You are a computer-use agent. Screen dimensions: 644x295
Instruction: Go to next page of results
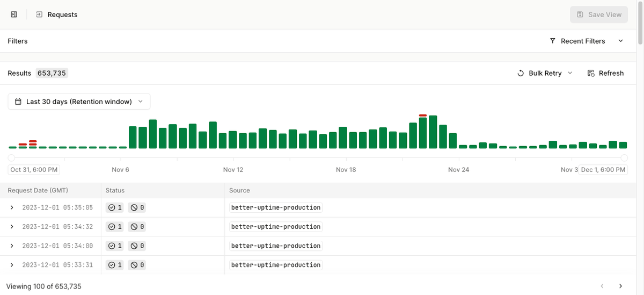620,286
